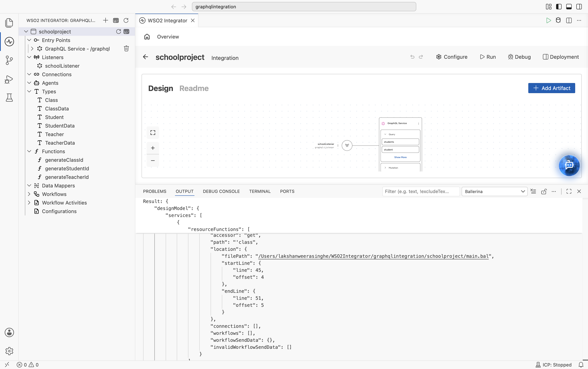Open the Testing flask view
Viewport: 588px width, 369px height.
point(9,98)
